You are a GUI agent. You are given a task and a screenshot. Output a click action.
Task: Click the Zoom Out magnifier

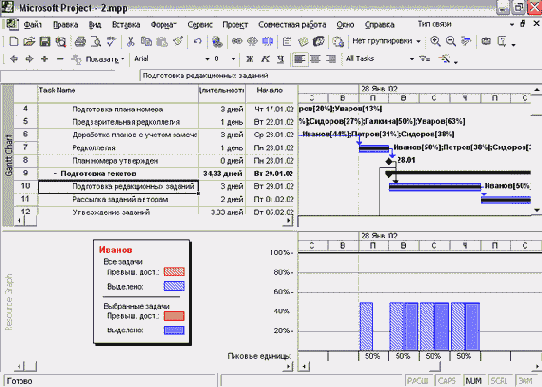[451, 42]
